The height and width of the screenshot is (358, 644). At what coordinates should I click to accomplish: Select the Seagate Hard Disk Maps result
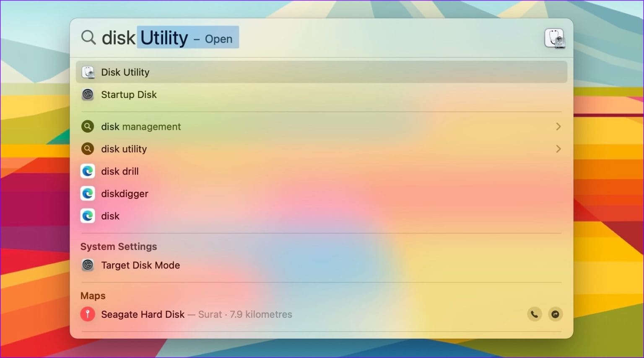pos(322,314)
